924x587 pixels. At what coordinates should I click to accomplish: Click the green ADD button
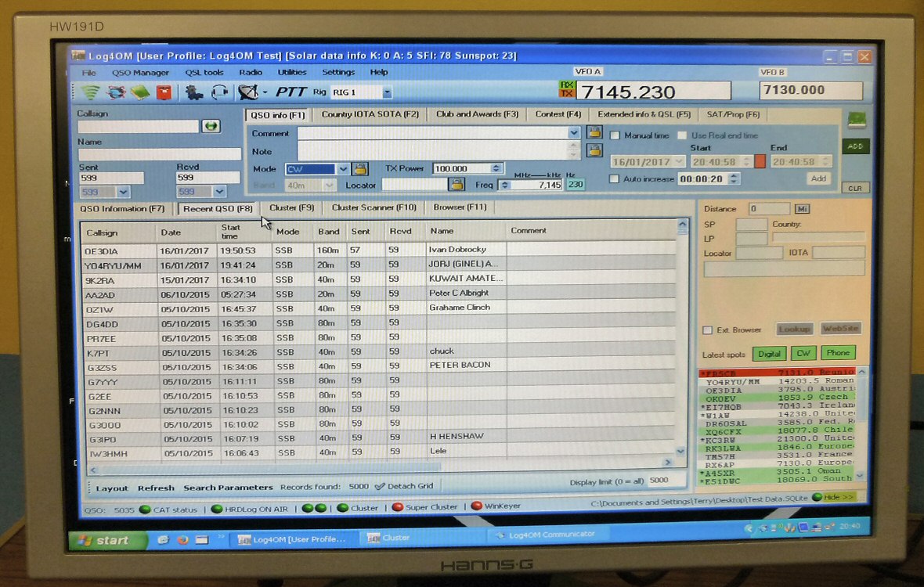click(856, 146)
